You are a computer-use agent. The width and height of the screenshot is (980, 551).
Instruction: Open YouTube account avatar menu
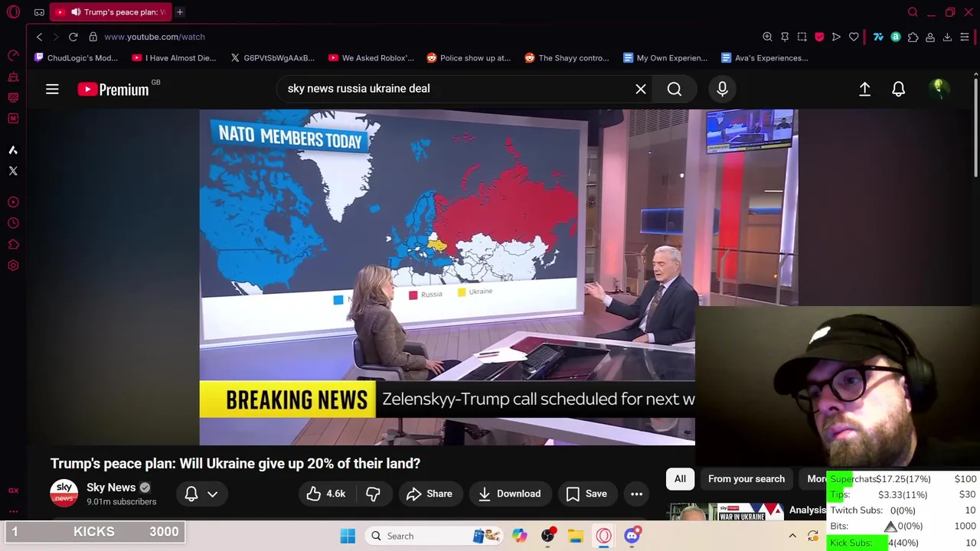point(939,89)
